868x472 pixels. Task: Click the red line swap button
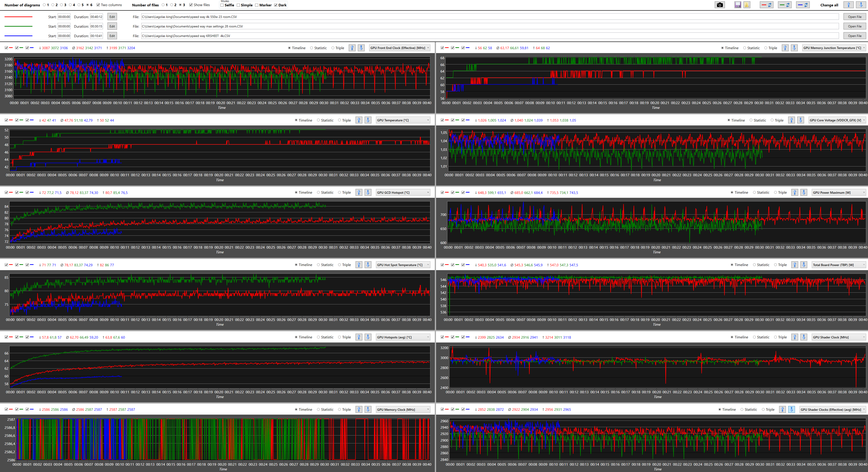point(767,5)
